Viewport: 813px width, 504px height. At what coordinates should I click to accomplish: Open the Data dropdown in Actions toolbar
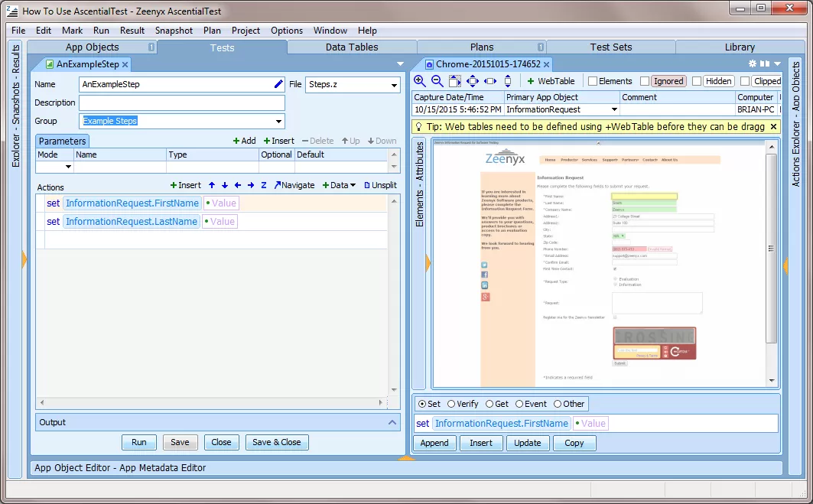[x=339, y=185]
